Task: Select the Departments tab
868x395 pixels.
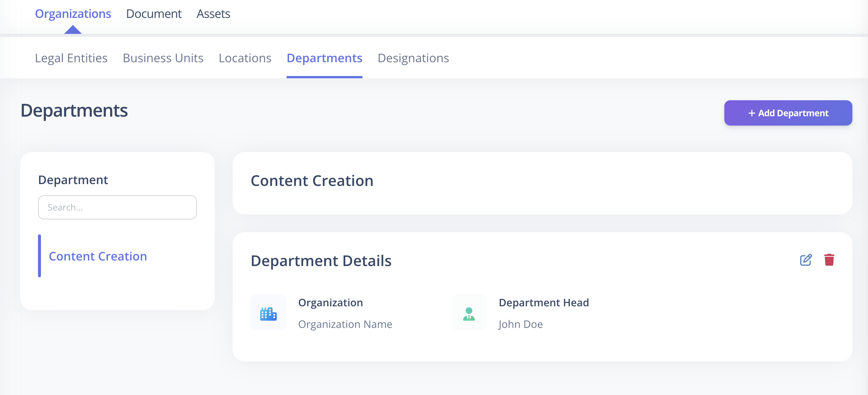Action: (x=325, y=58)
